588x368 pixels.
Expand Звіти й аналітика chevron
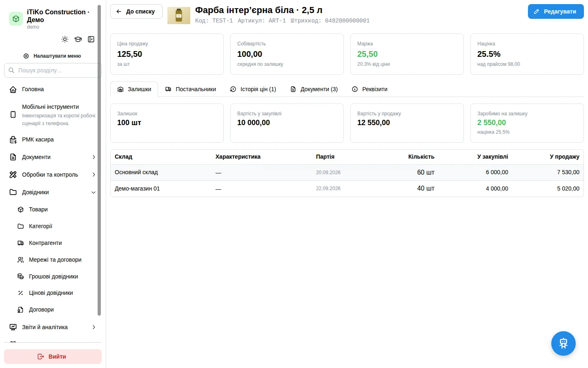94,327
